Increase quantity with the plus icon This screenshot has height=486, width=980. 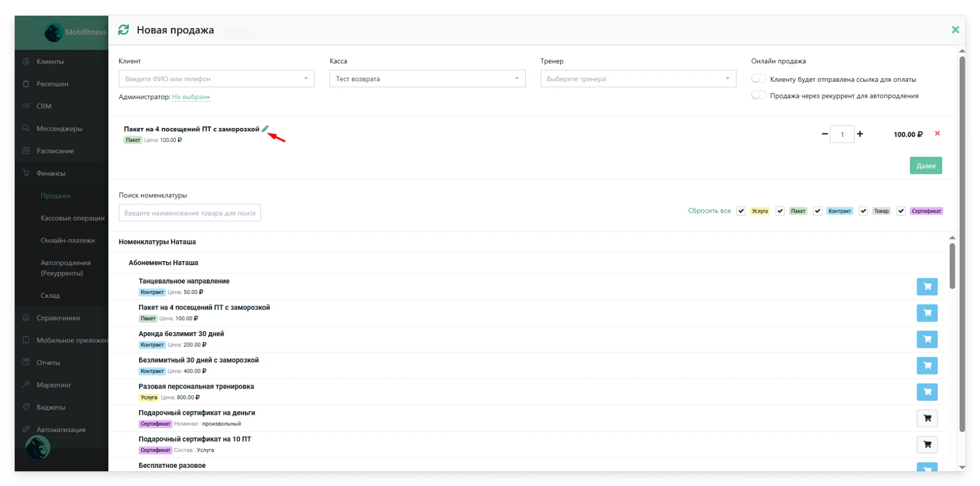tap(860, 134)
